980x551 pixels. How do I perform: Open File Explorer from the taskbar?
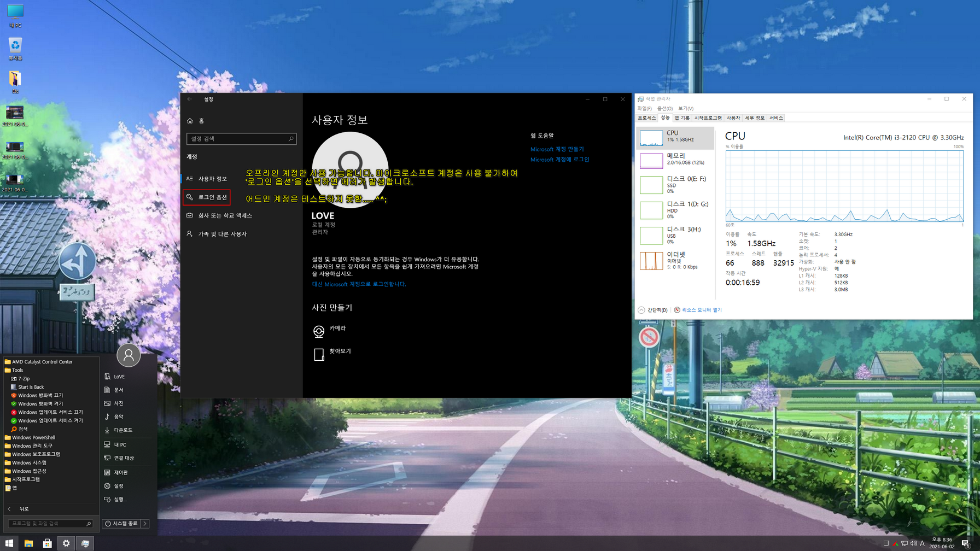tap(28, 543)
